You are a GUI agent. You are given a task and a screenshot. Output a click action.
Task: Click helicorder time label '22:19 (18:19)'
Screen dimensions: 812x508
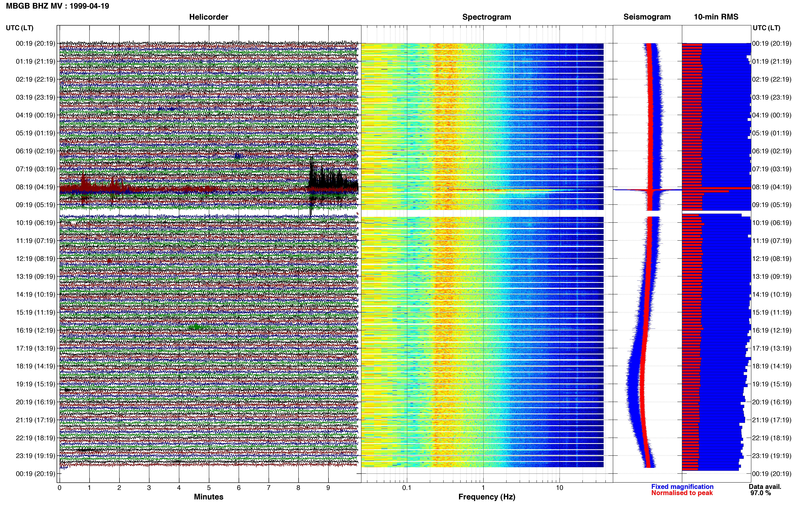35,438
